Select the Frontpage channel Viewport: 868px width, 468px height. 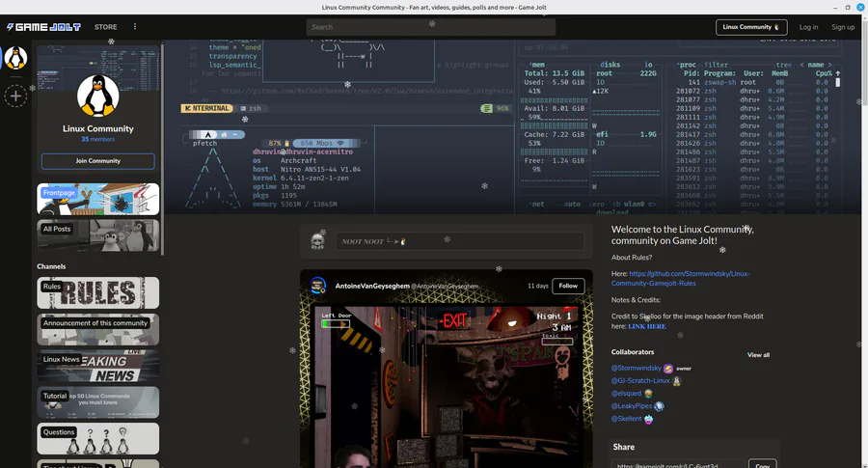pyautogui.click(x=98, y=199)
